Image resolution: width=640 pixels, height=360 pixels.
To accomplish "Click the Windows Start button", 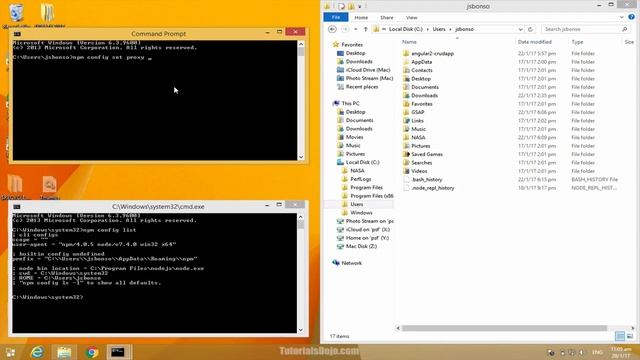I will click(x=10, y=352).
